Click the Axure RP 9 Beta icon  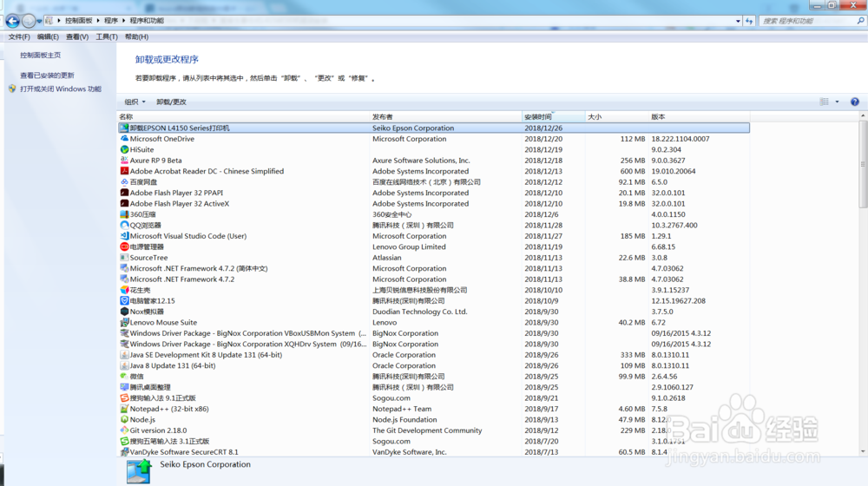tap(124, 161)
